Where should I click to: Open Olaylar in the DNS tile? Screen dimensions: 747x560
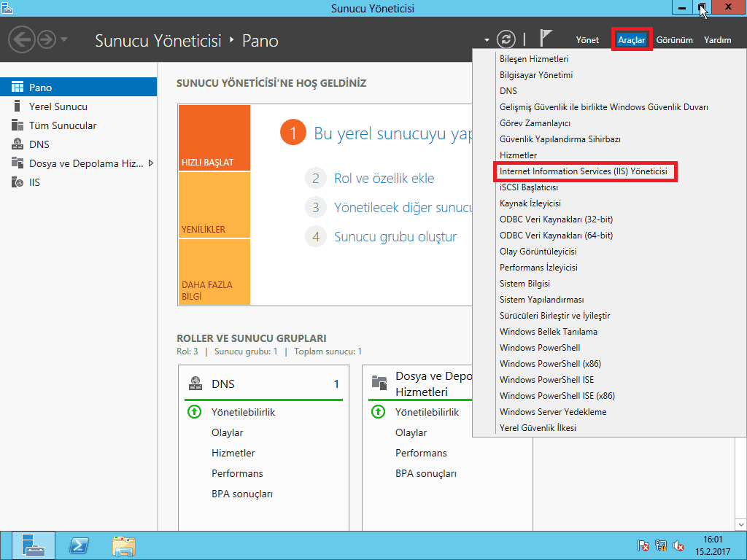pos(228,432)
